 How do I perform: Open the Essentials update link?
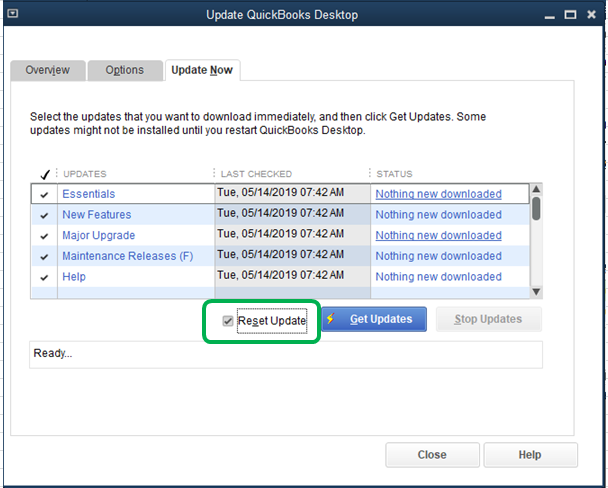click(x=89, y=194)
